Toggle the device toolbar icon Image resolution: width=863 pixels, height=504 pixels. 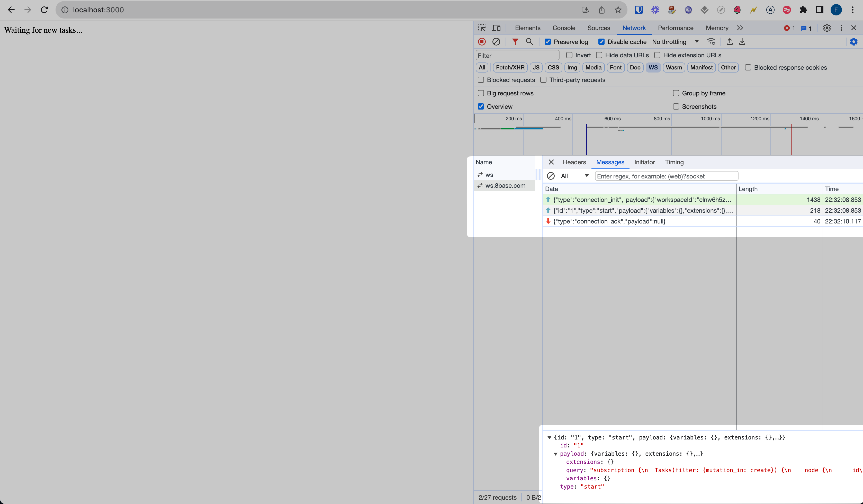pos(496,28)
